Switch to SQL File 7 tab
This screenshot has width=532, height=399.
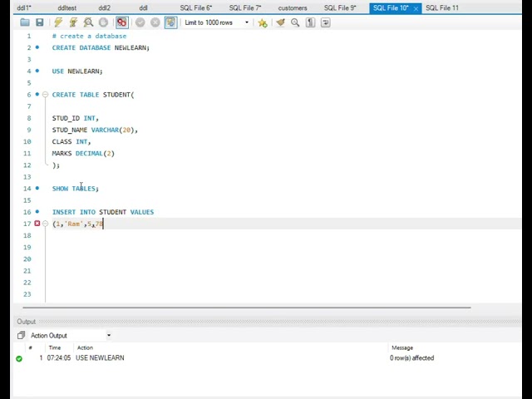(x=245, y=7)
